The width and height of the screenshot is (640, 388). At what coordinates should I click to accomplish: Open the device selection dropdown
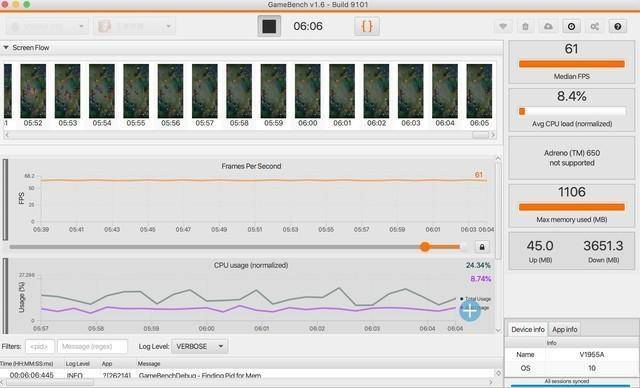[47, 27]
